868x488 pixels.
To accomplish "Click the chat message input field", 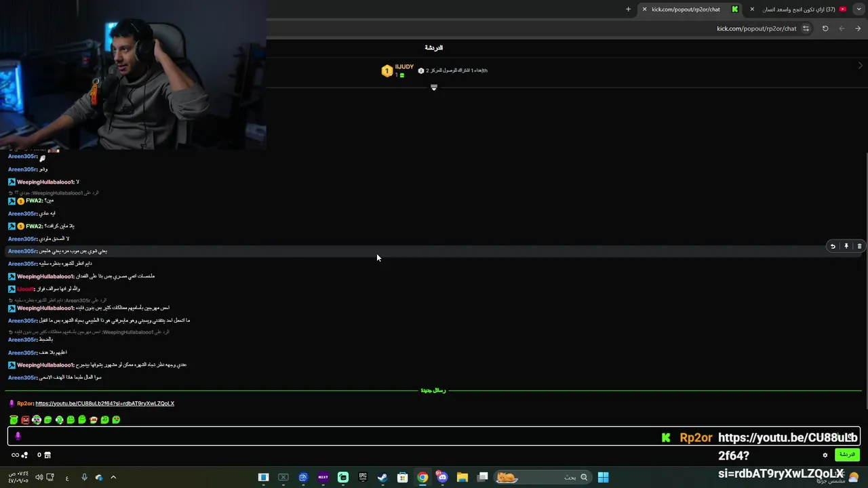I will click(434, 436).
